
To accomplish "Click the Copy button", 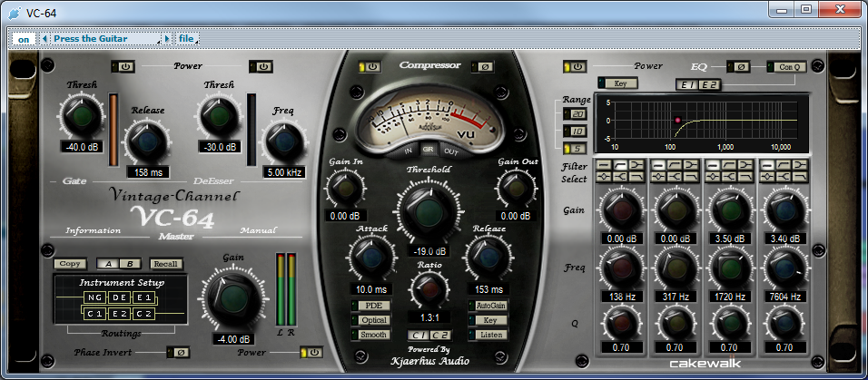I will pos(70,264).
